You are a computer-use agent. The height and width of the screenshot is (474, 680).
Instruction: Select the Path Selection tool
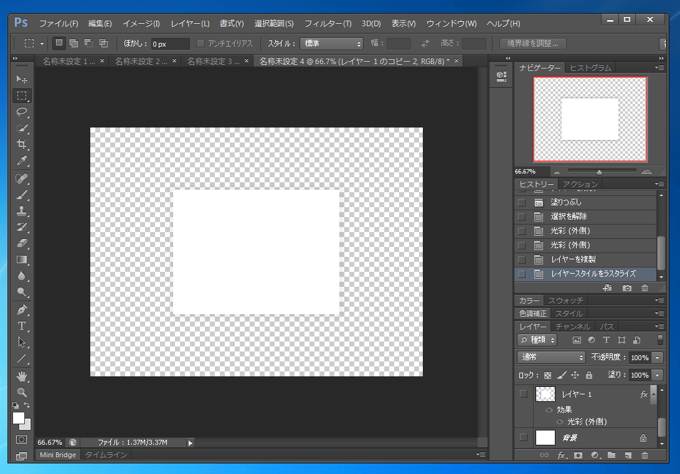[x=21, y=343]
